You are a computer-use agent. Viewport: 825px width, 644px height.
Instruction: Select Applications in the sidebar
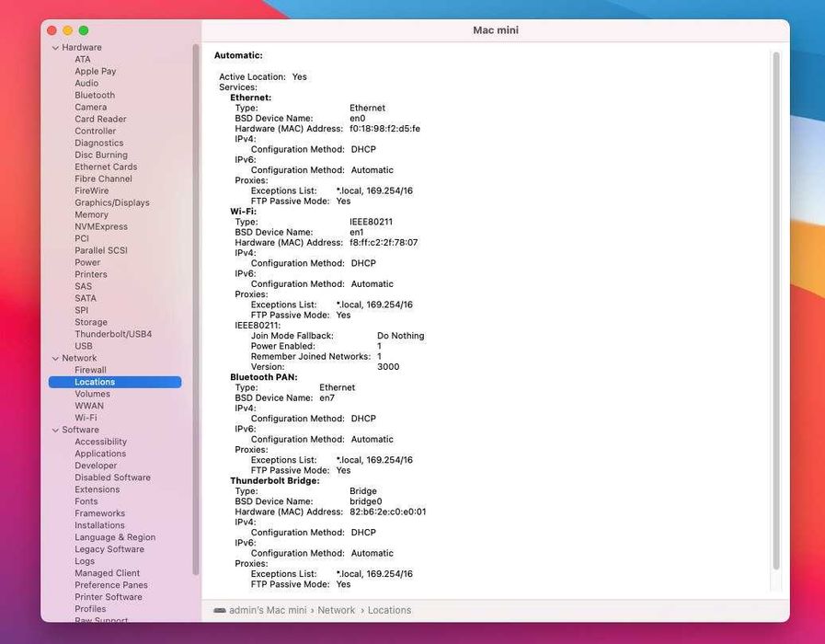100,454
